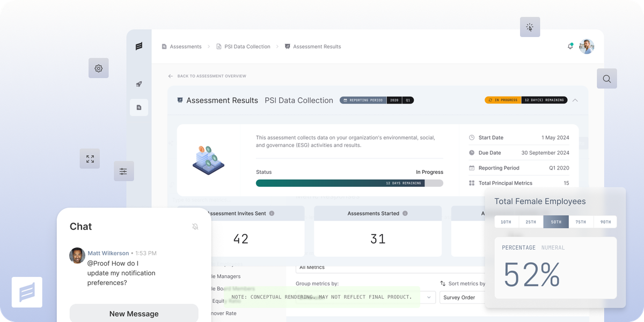
Task: Open search using the magnifier icon
Action: (606, 78)
